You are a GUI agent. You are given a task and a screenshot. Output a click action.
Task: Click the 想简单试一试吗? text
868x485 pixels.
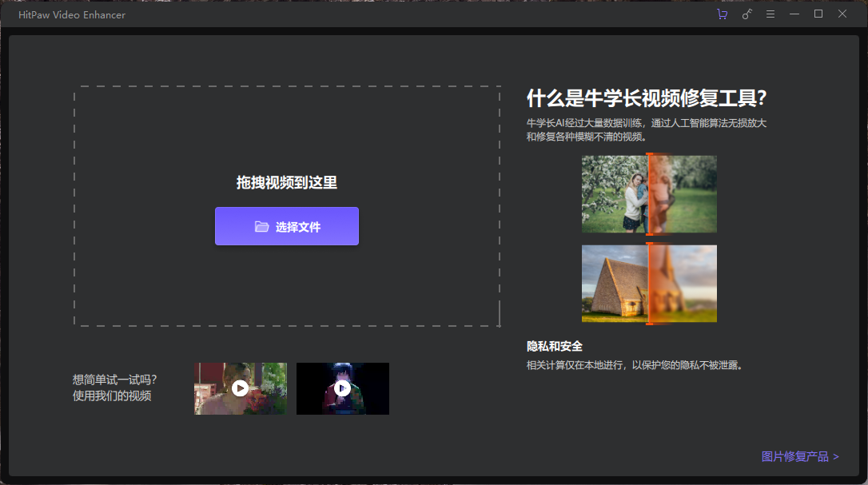pos(114,380)
